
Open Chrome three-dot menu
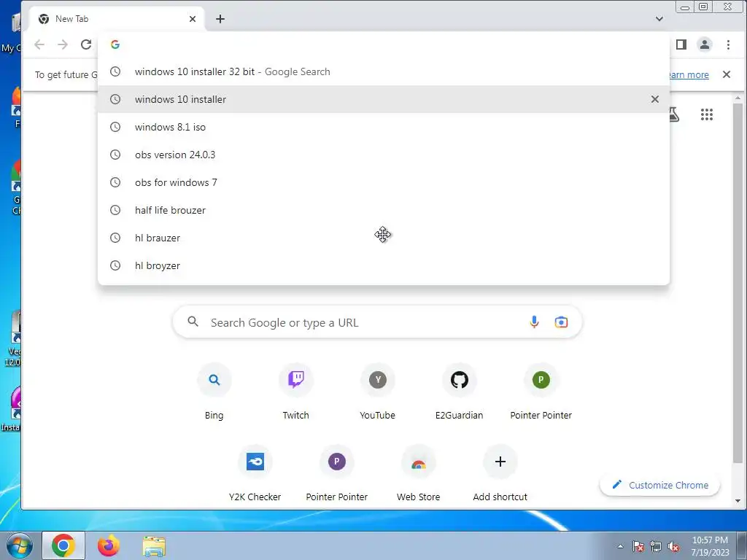pyautogui.click(x=728, y=44)
